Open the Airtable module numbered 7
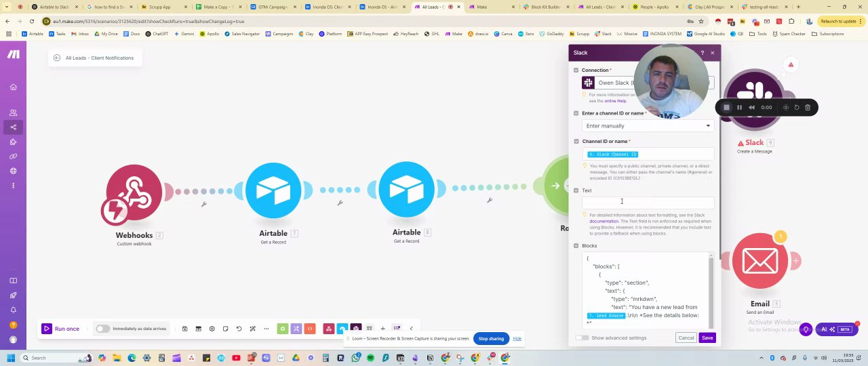The width and height of the screenshot is (868, 366). tap(273, 190)
